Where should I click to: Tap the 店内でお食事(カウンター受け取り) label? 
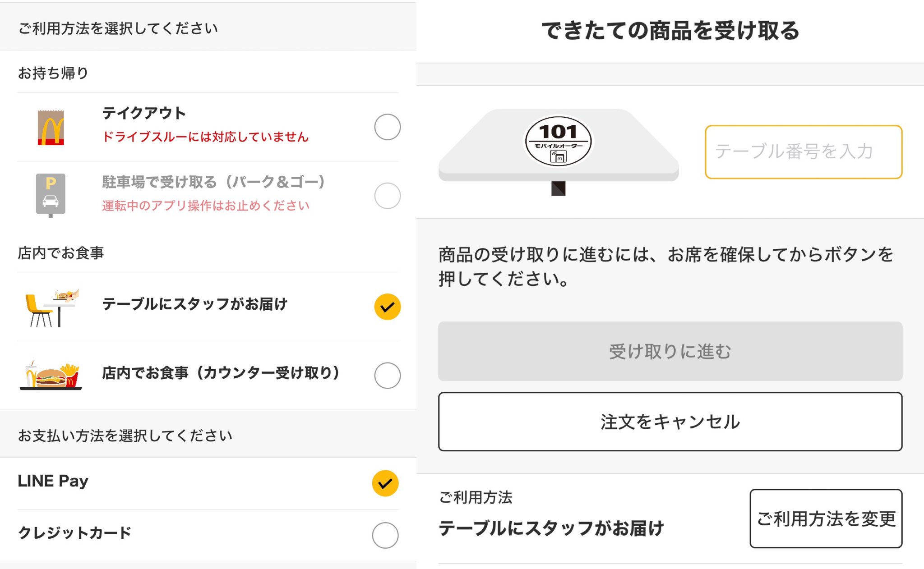point(221,373)
